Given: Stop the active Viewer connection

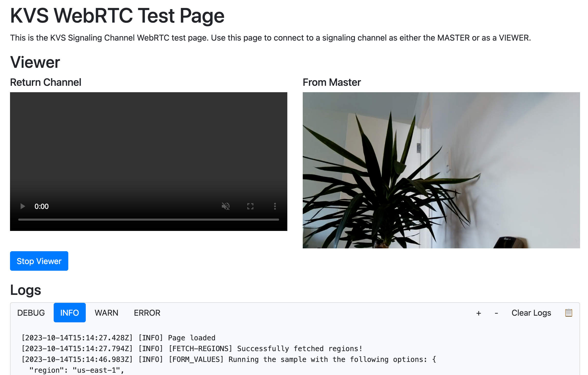Looking at the screenshot, I should (x=39, y=260).
